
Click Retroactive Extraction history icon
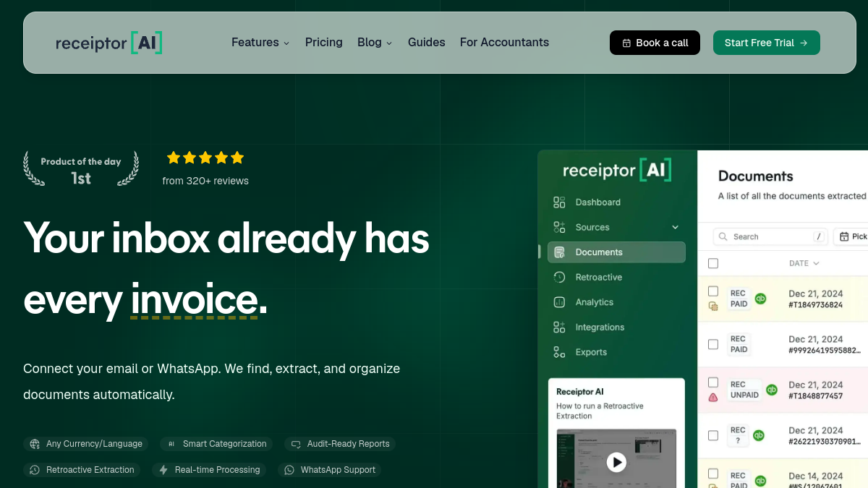pos(35,470)
